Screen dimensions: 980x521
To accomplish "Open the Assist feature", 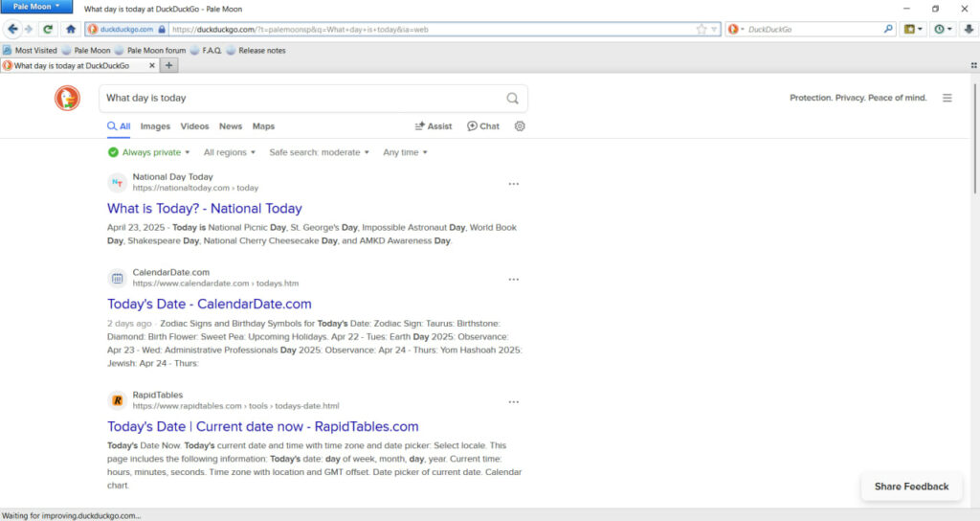I will (434, 126).
